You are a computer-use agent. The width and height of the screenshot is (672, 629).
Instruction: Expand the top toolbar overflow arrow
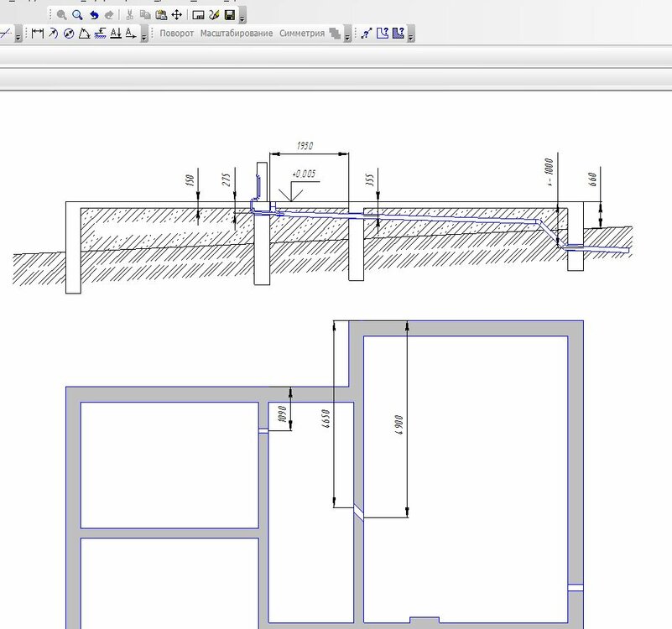point(242,17)
